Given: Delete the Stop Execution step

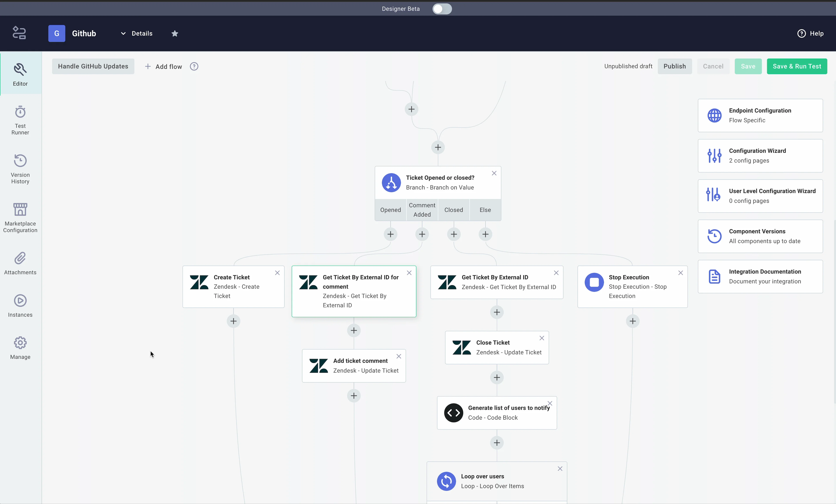Looking at the screenshot, I should pos(681,273).
